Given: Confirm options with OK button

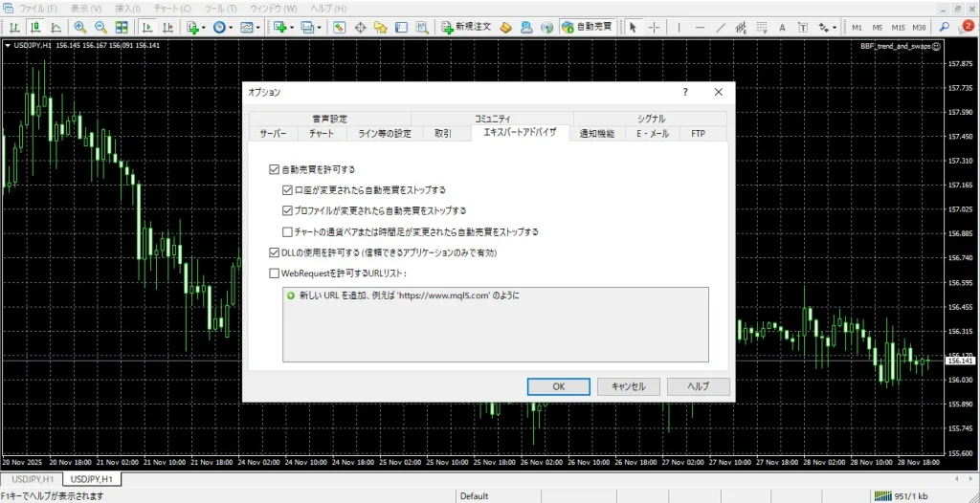Looking at the screenshot, I should click(559, 386).
